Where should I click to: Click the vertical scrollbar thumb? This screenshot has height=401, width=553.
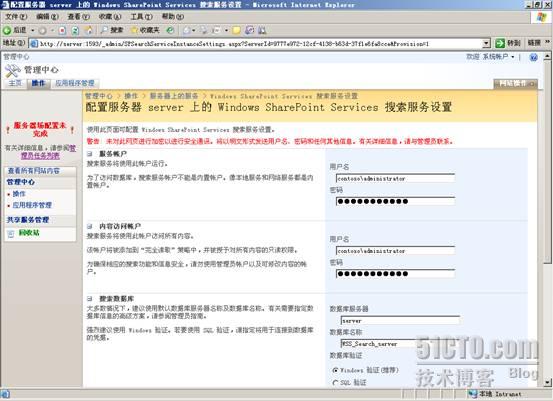pyautogui.click(x=547, y=161)
